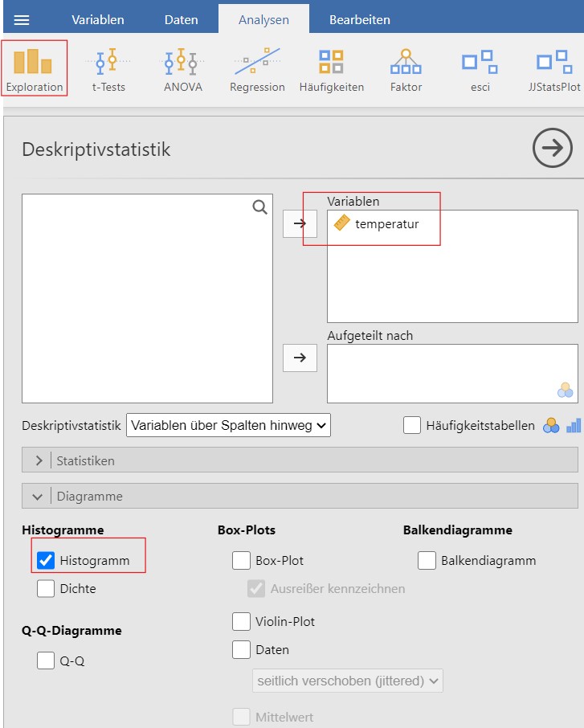Enable the Box-Plot checkbox
This screenshot has width=584, height=728.
pyautogui.click(x=241, y=560)
